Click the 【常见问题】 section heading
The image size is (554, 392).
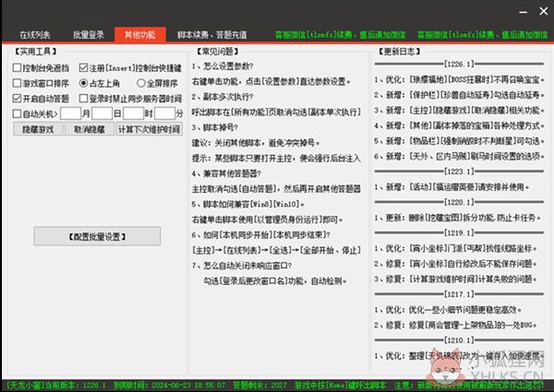(218, 52)
